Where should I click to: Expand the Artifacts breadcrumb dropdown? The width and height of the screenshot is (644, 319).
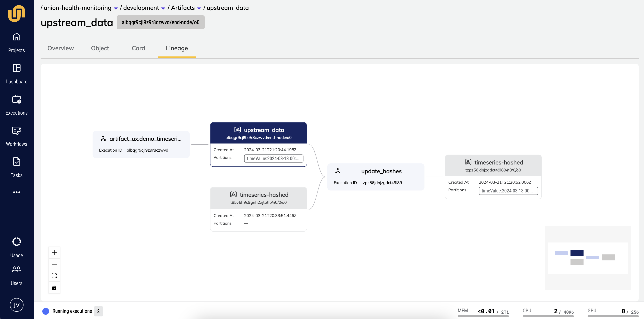199,8
